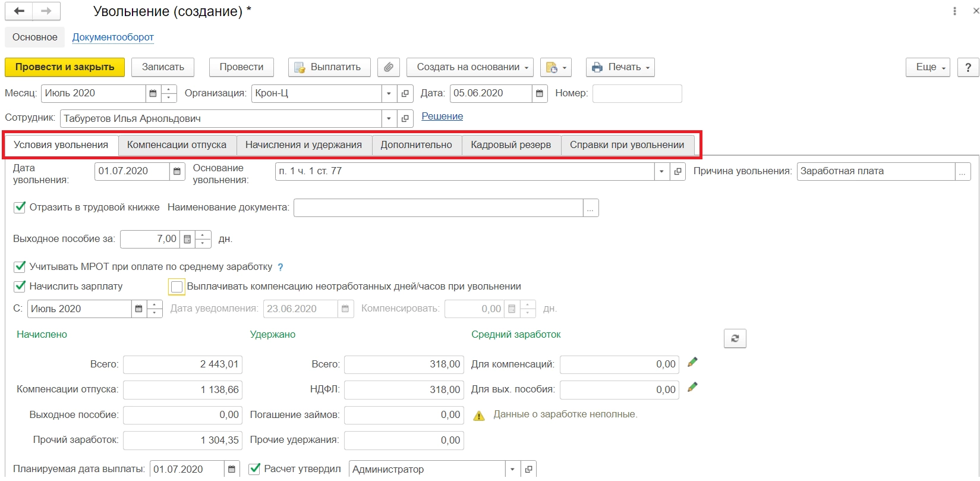Click the НДФЛ amount field
Screen dimensions: 980x481
(x=404, y=390)
